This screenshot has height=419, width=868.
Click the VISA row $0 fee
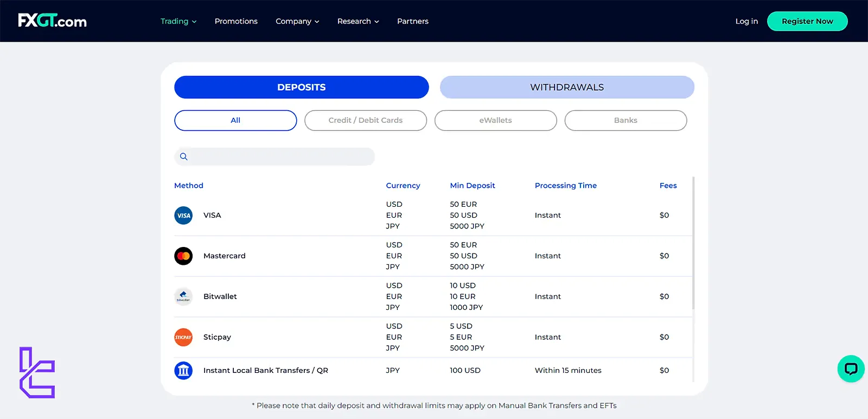(665, 215)
